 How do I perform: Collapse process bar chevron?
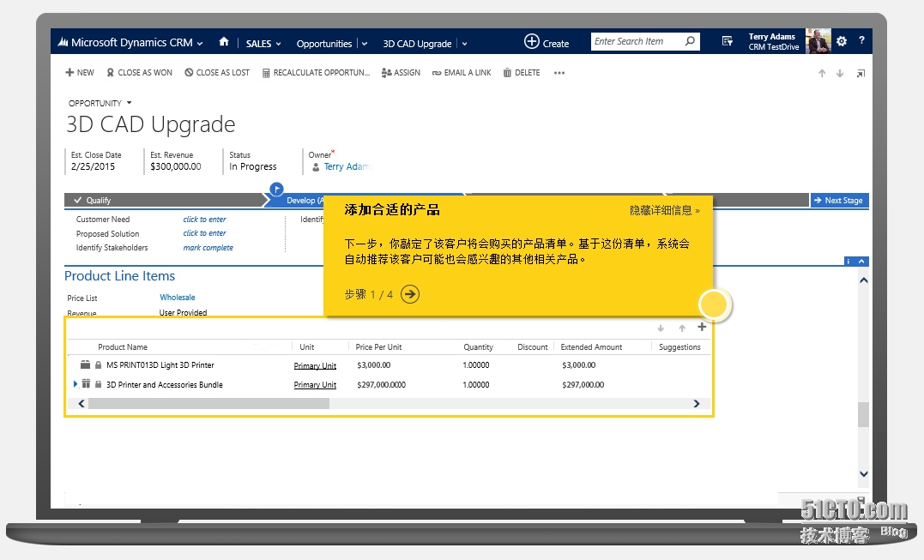(861, 261)
